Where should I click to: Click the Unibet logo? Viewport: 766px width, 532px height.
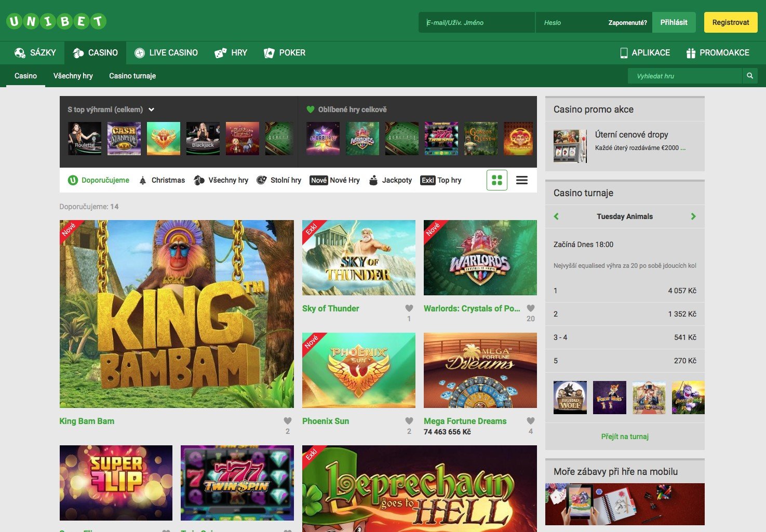click(x=56, y=21)
